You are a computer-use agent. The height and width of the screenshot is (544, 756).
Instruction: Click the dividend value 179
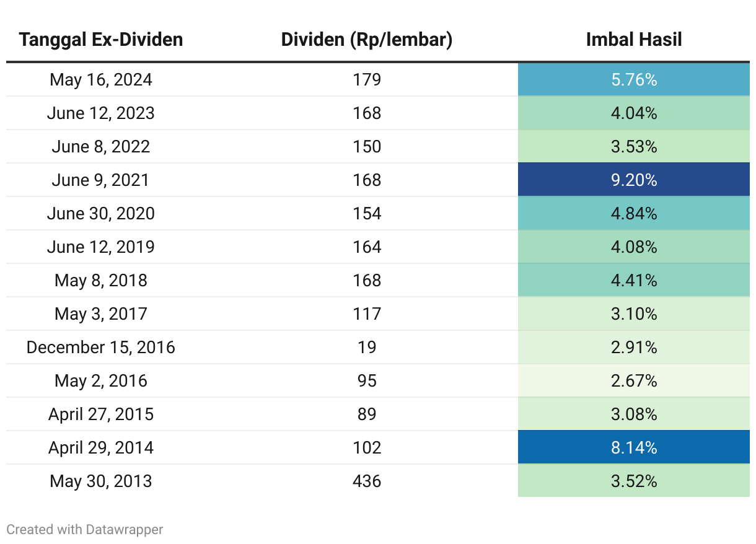click(367, 80)
